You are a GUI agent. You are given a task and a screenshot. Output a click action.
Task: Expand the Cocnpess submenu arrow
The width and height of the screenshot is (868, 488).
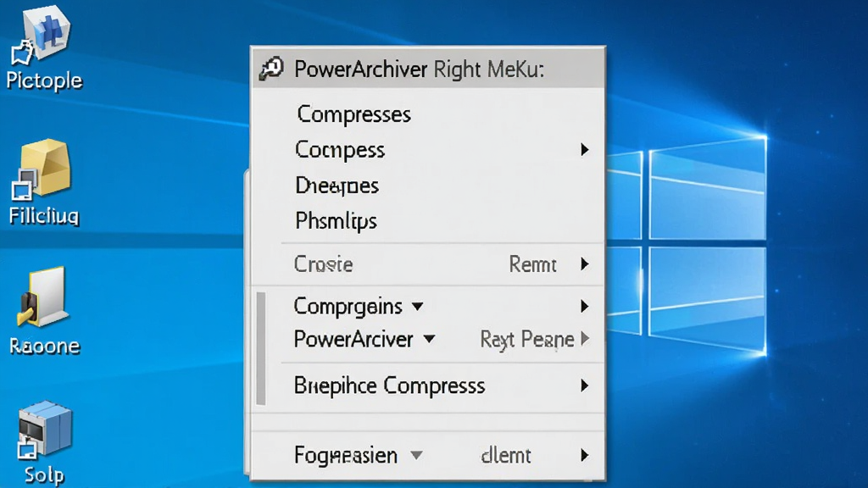click(585, 149)
